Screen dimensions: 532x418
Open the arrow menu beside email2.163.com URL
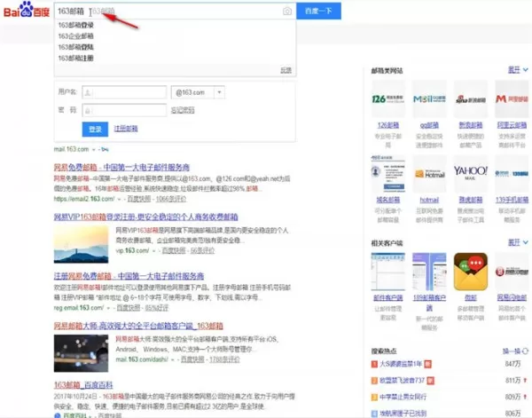click(120, 200)
